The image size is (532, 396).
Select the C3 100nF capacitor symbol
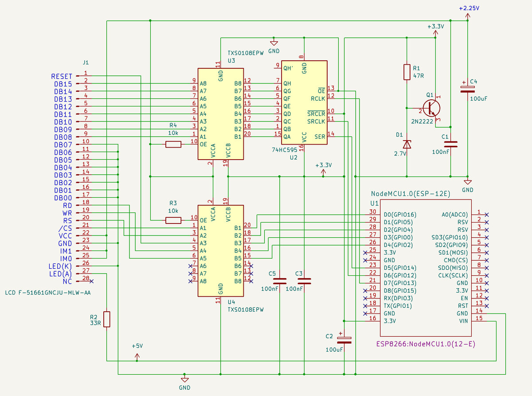coord(304,281)
